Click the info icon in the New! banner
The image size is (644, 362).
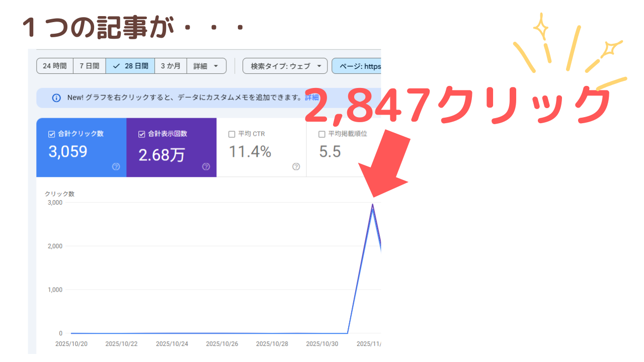point(56,98)
